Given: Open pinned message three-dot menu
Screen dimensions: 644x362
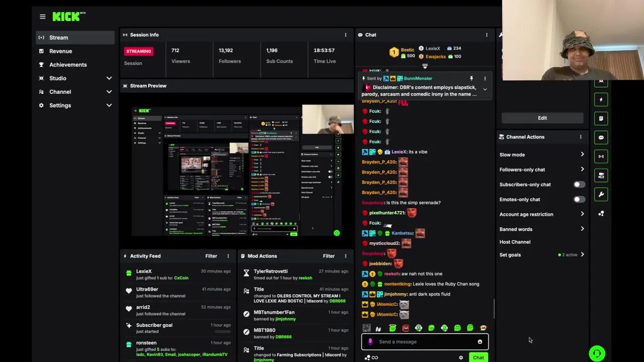Looking at the screenshot, I should click(485, 78).
